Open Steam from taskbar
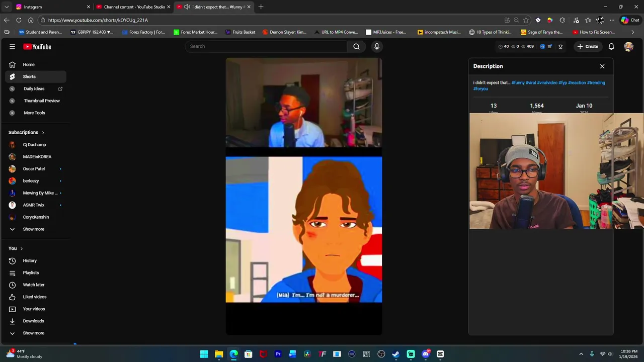 [396, 354]
